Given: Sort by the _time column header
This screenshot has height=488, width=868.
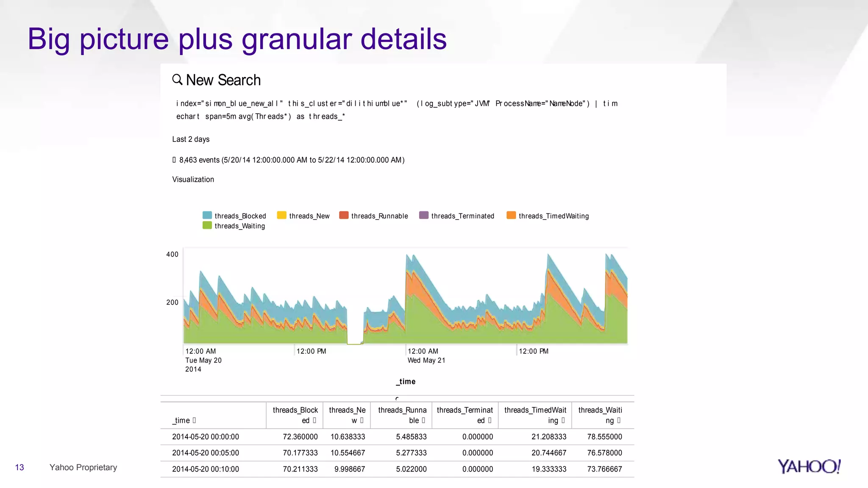Looking at the screenshot, I should click(184, 420).
